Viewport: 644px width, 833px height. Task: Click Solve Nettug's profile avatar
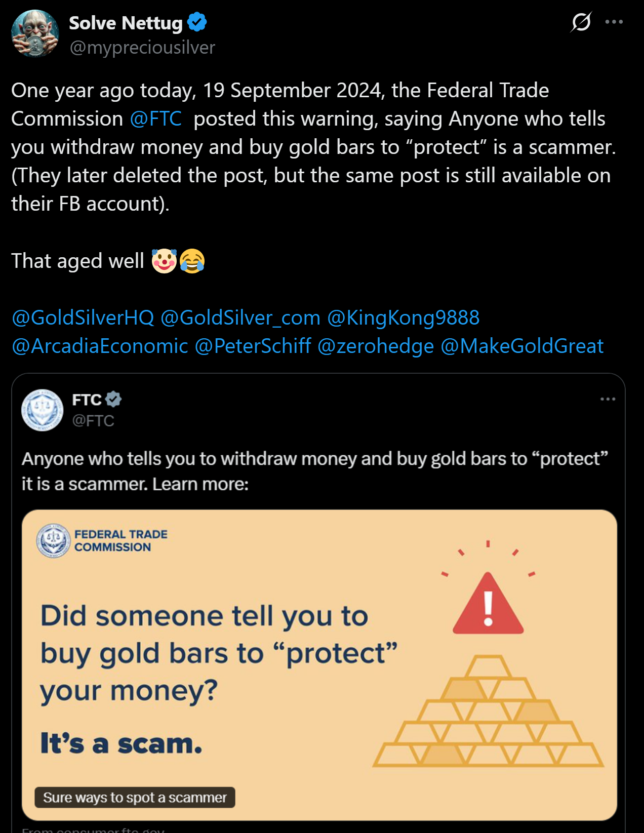35,33
